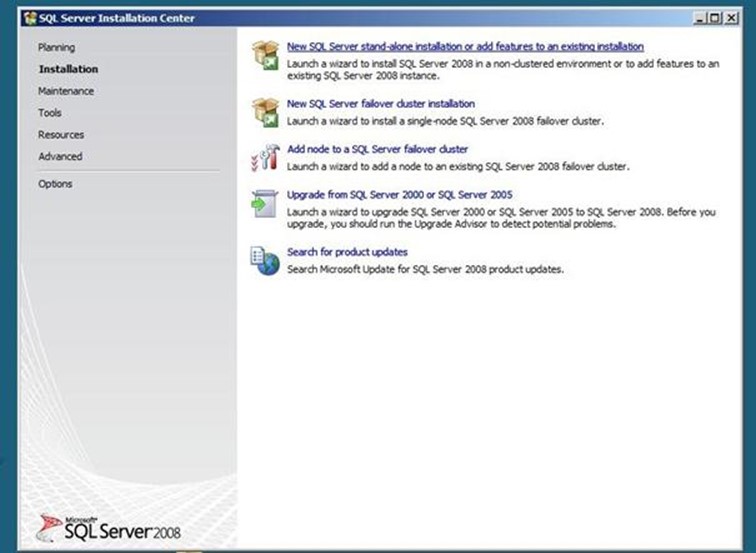This screenshot has width=756, height=553.
Task: Maximize the Installation Center window
Action: tap(716, 18)
